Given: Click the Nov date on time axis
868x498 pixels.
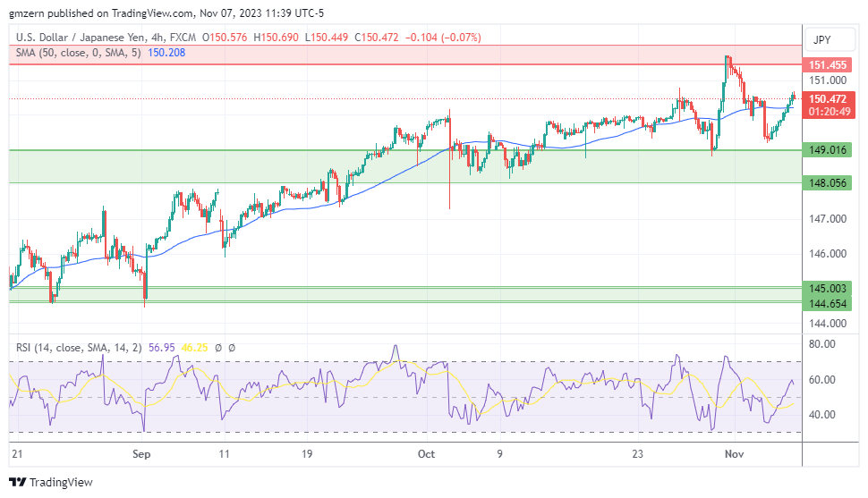Looking at the screenshot, I should pos(734,454).
